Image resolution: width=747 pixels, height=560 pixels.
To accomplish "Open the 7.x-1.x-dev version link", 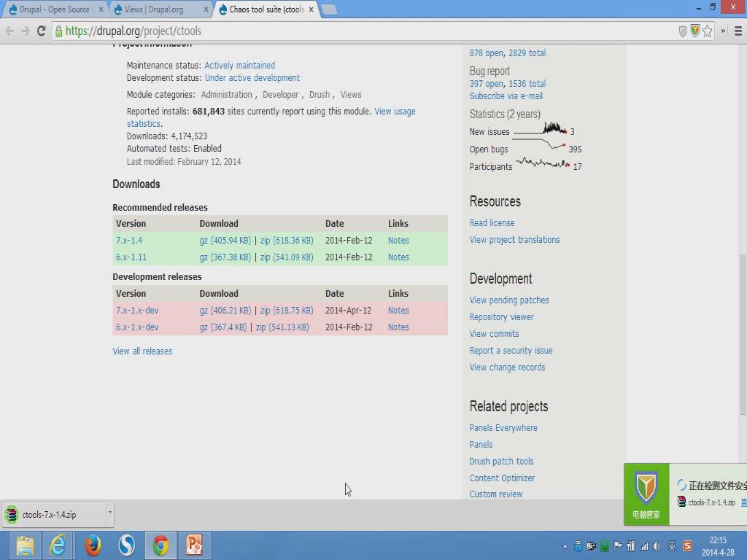I will click(x=137, y=311).
